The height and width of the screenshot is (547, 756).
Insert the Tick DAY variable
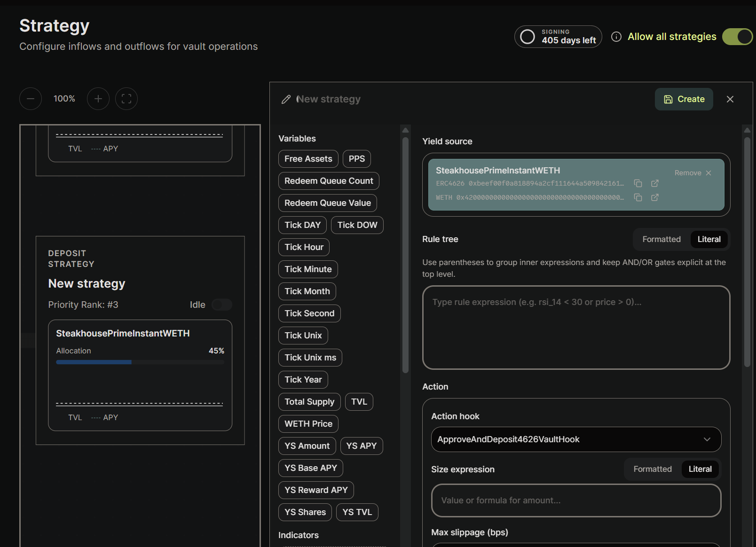[x=302, y=225]
